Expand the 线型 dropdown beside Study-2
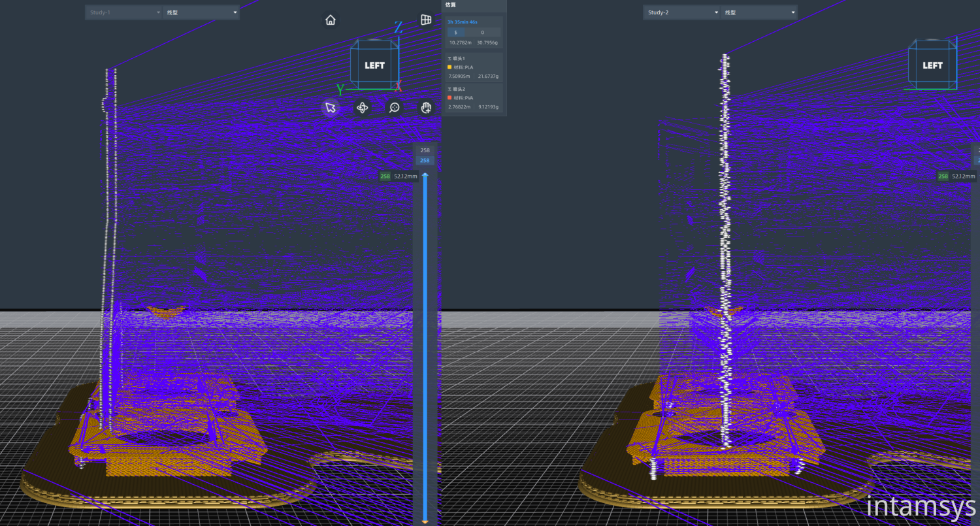This screenshot has height=526, width=980. [x=759, y=12]
